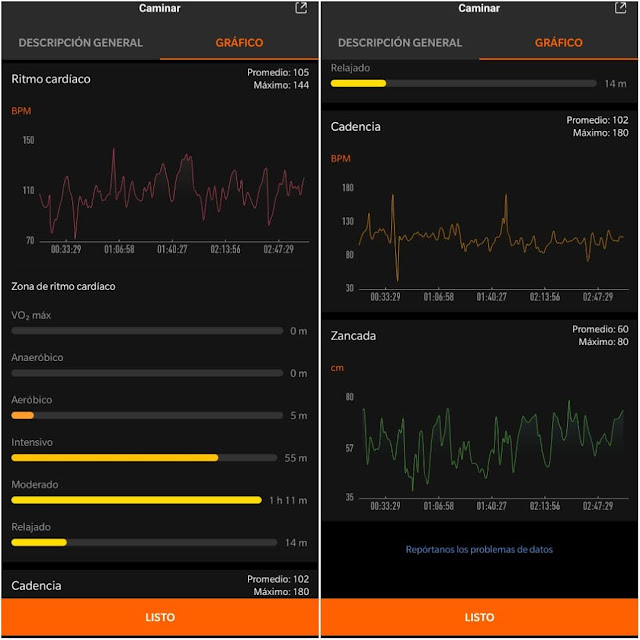640x640 pixels.
Task: Tap right screen Relajado progress bar
Action: tap(464, 83)
